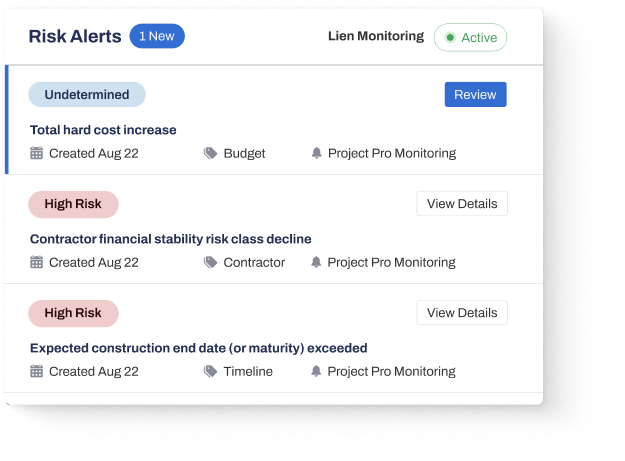625x461 pixels.
Task: View Details of Contractor financial stability alert
Action: 462,204
